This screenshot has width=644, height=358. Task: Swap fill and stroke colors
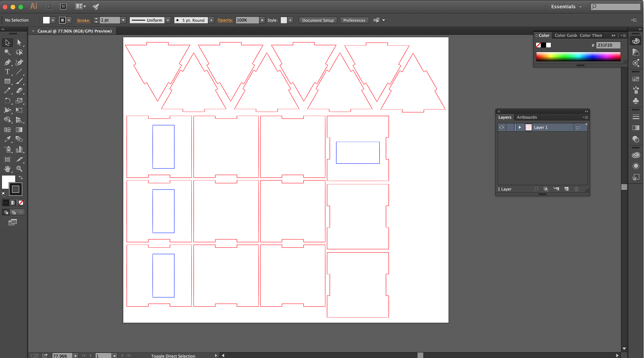(21, 177)
